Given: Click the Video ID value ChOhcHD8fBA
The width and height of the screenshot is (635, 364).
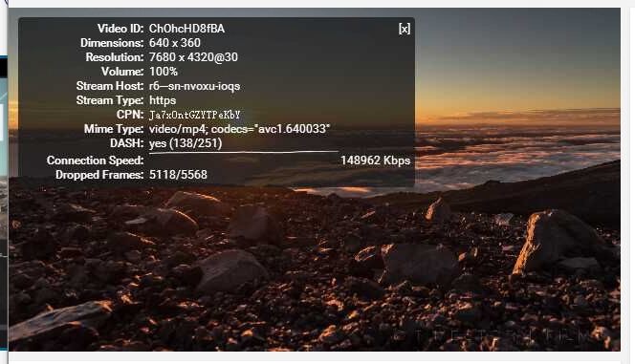Looking at the screenshot, I should point(186,29).
